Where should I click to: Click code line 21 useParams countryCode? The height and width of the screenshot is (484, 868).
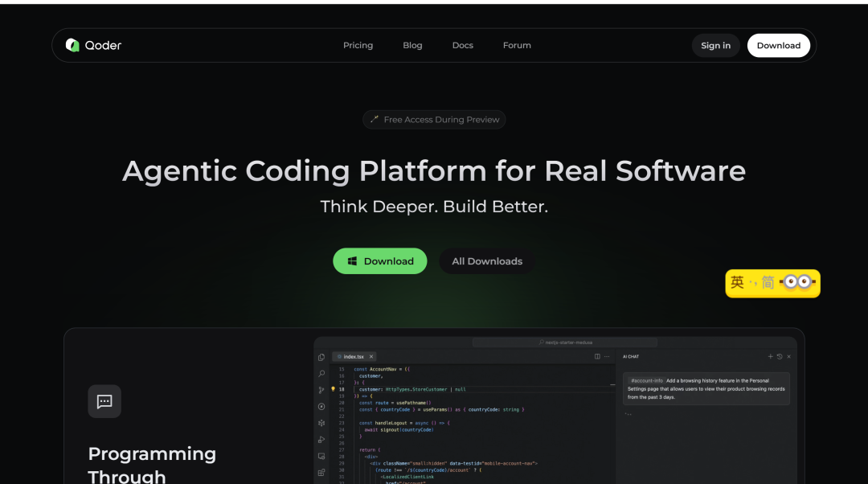[441, 410]
